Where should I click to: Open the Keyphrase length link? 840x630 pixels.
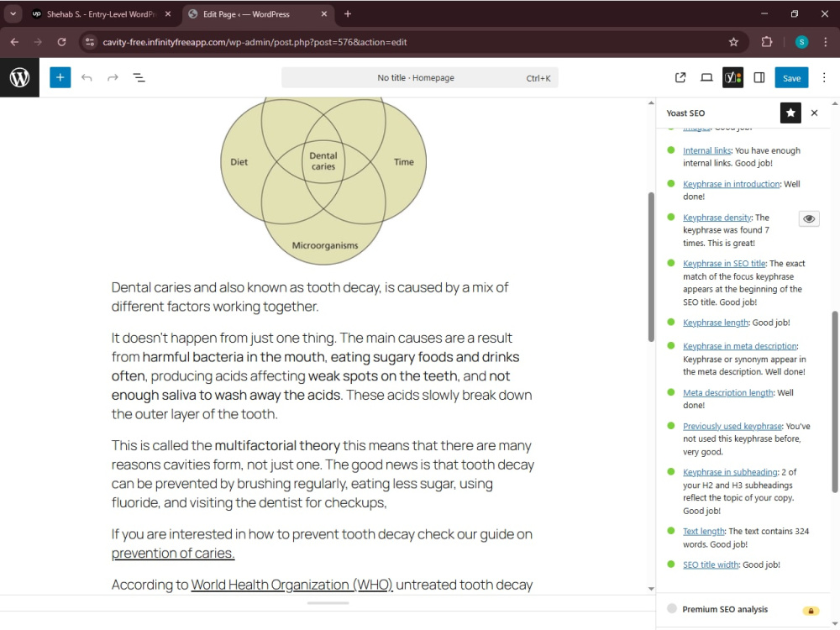point(715,322)
